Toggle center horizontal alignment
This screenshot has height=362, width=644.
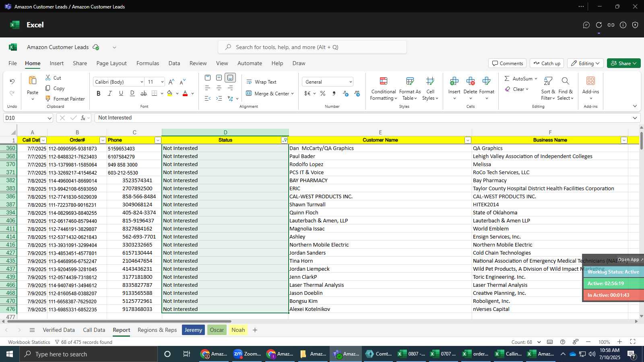tap(219, 88)
